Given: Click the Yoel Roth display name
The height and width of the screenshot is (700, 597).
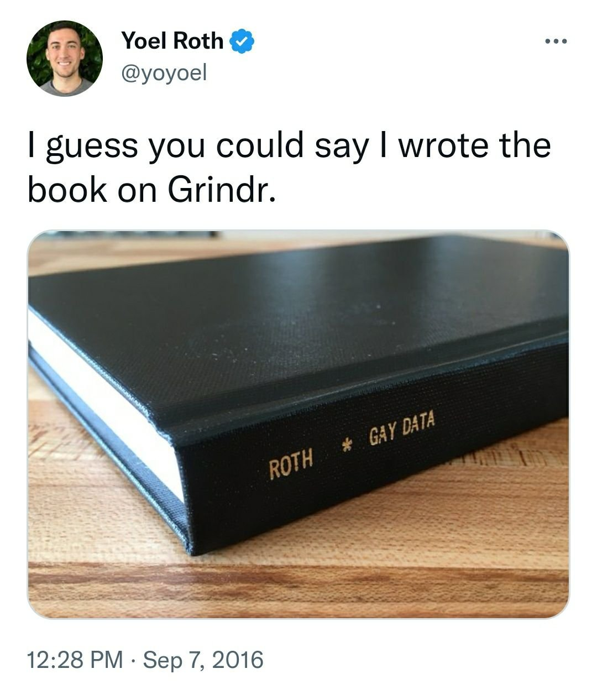Looking at the screenshot, I should tap(172, 41).
